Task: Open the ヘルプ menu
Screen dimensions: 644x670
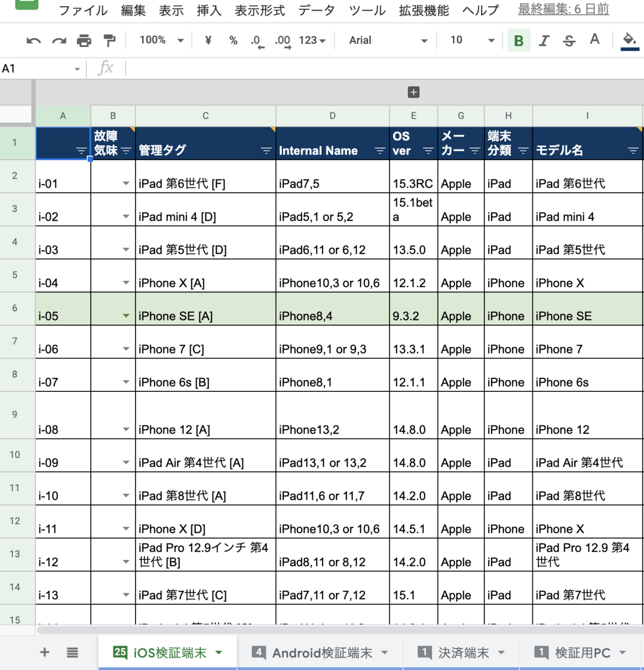Action: 480,10
